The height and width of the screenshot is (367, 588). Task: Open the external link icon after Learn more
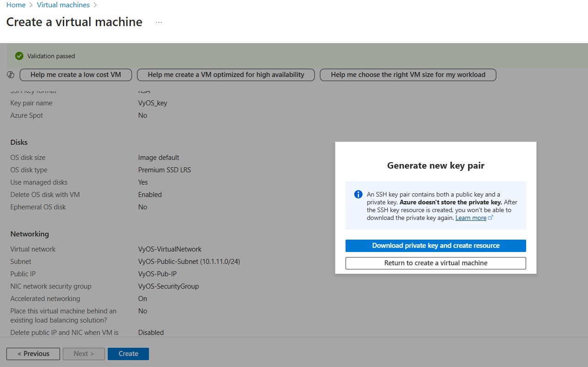point(490,217)
